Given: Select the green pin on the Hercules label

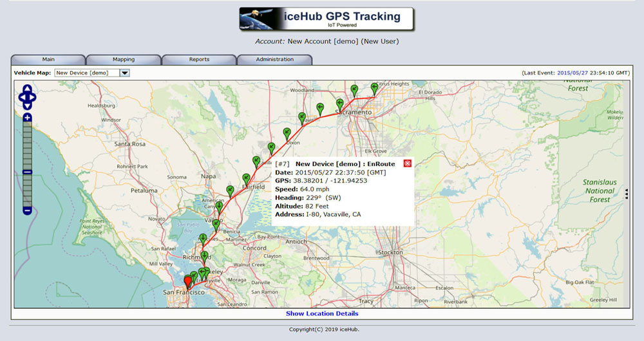Looking at the screenshot, I should [203, 239].
